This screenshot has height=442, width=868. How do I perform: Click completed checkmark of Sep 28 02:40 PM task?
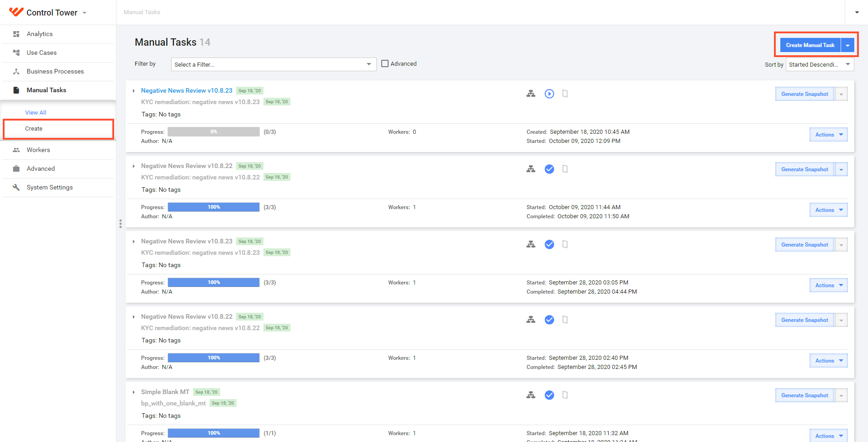point(549,320)
